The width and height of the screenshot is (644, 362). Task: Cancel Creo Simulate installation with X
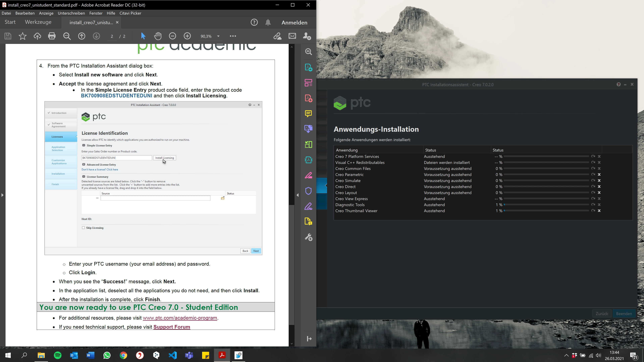599,180
